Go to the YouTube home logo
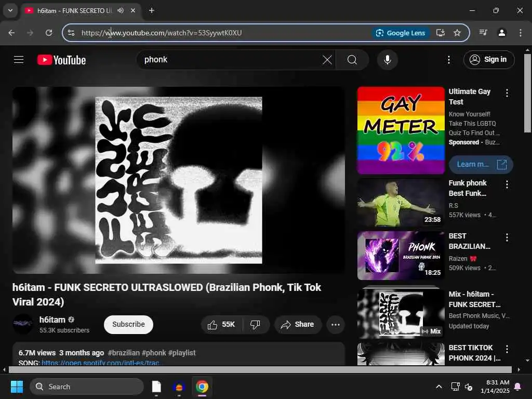Viewport: 532px width, 399px height. click(61, 60)
